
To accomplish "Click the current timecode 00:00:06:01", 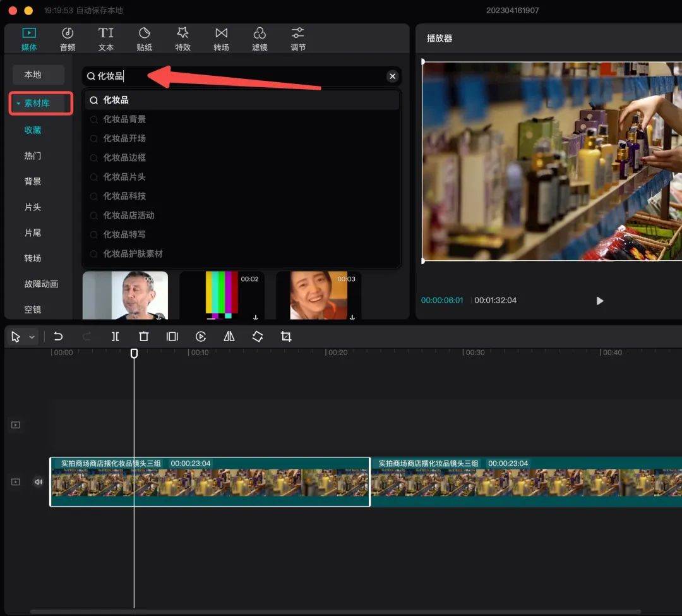I will tap(442, 300).
